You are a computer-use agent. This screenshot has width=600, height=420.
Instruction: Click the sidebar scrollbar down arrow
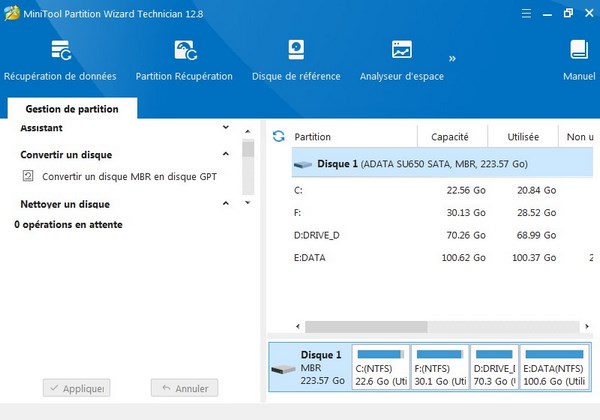click(248, 202)
